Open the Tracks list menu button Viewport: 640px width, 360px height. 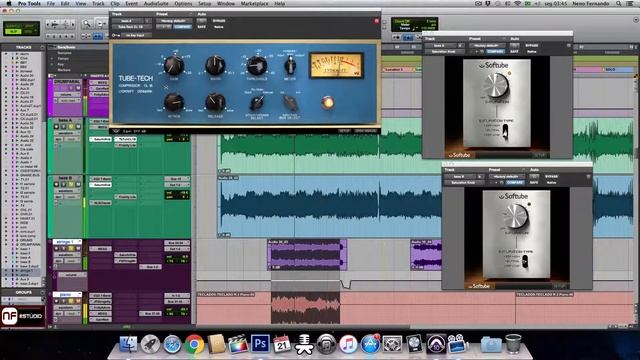tap(42, 47)
